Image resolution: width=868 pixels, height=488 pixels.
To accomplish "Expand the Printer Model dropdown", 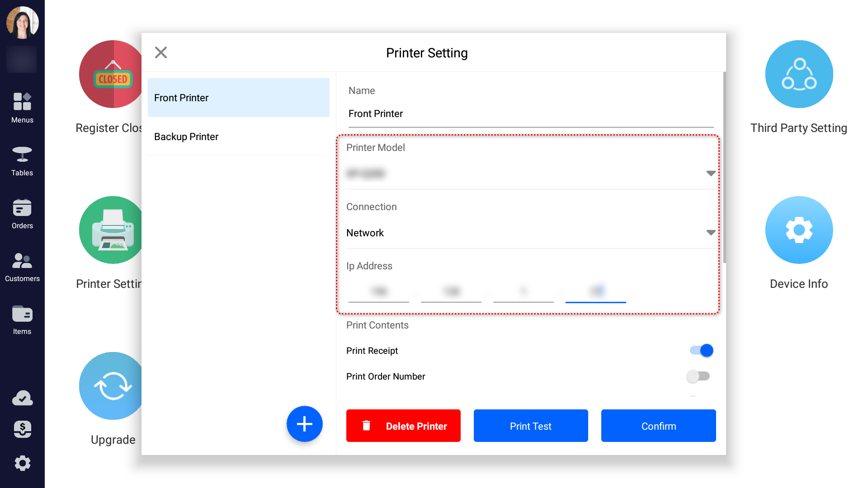I will tap(711, 174).
